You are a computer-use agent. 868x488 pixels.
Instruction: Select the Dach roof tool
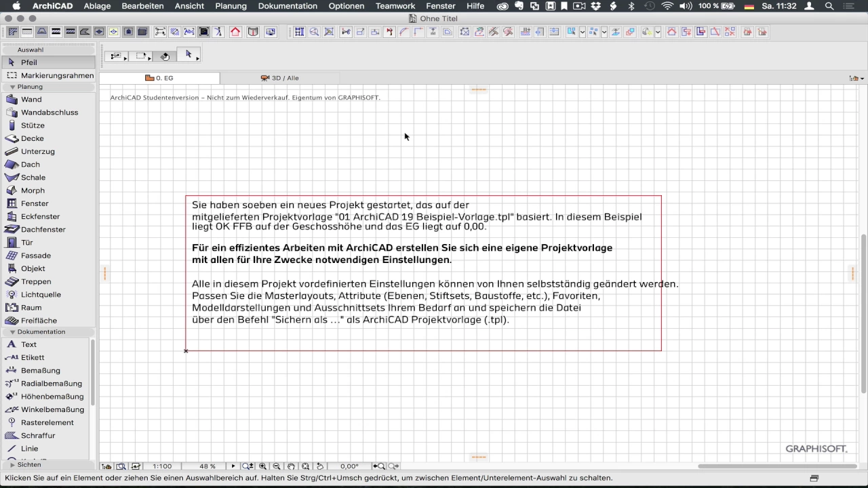pos(47,165)
